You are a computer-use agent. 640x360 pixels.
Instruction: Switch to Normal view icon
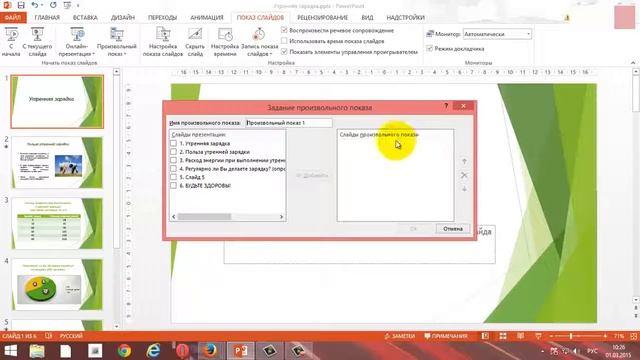(485, 336)
